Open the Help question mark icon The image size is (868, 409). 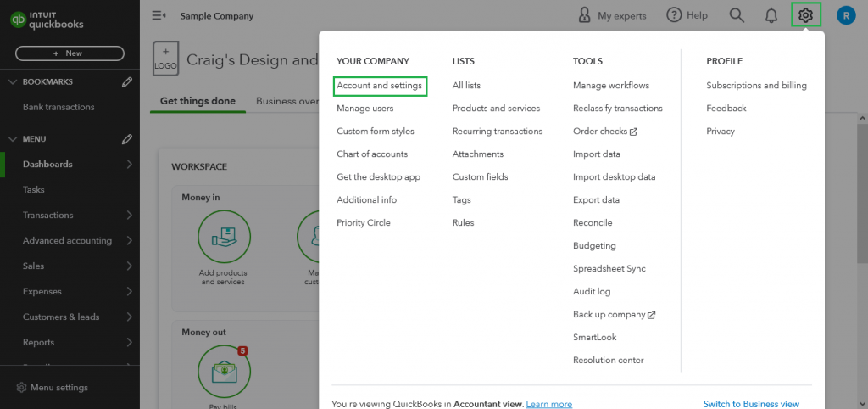[x=673, y=15]
